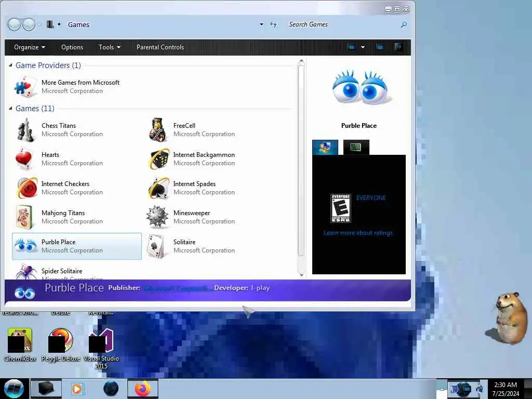Select the FreeCell card icon
532x399 pixels.
(x=157, y=130)
